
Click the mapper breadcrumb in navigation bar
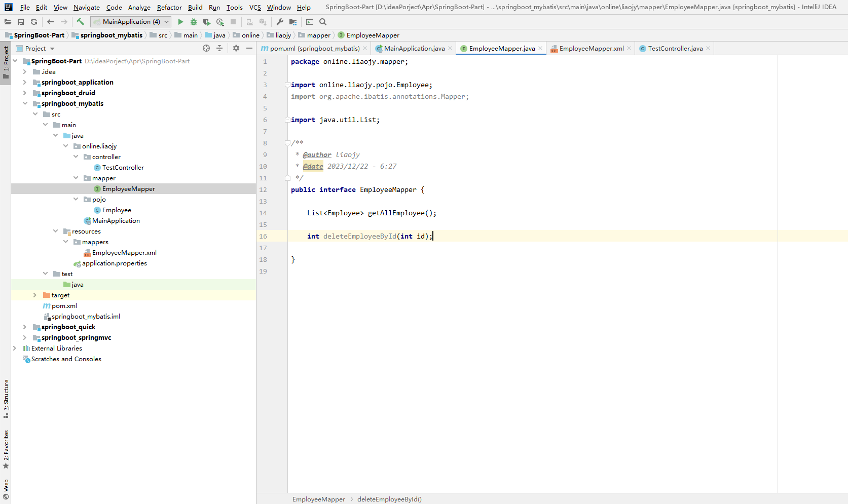(x=318, y=35)
